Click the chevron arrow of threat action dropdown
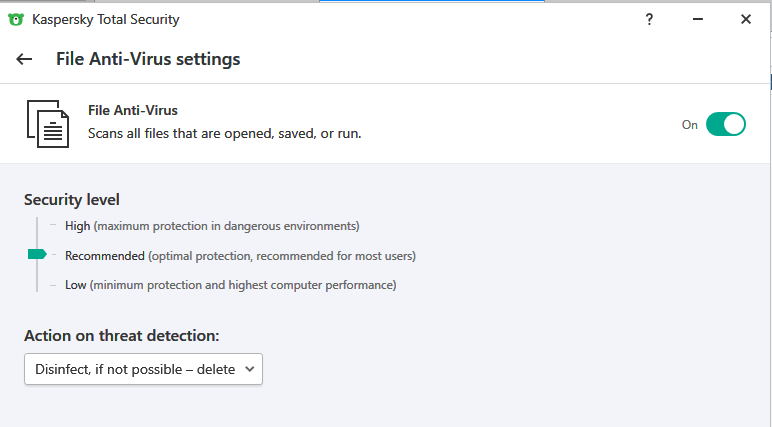Viewport: 772px width, 427px height. click(249, 369)
